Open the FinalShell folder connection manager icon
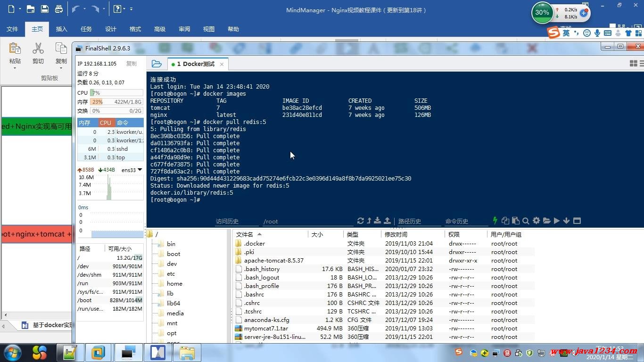The image size is (644, 362). 157,64
